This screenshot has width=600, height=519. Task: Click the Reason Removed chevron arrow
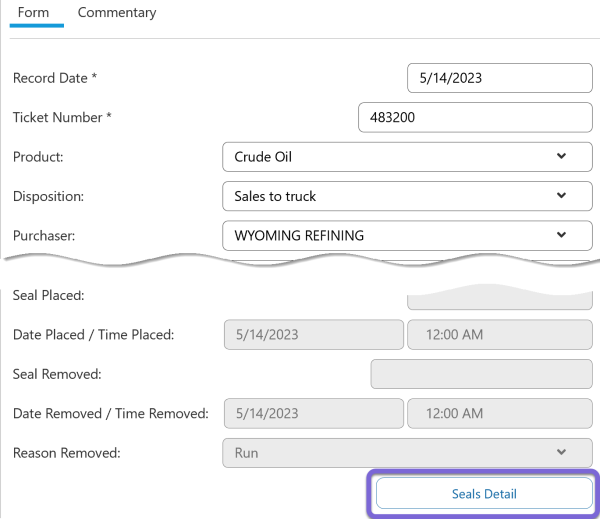click(x=561, y=452)
